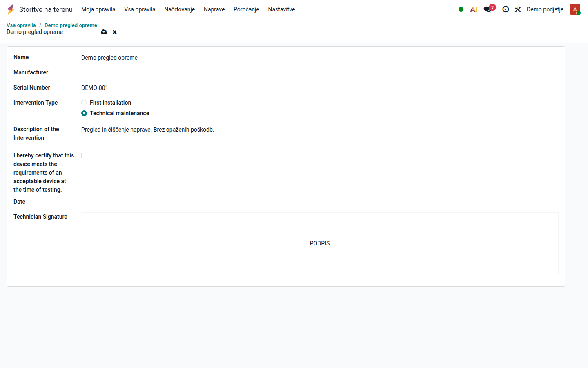Open the Vsa opravila menu
Viewport: 588px width, 368px height.
click(x=140, y=9)
